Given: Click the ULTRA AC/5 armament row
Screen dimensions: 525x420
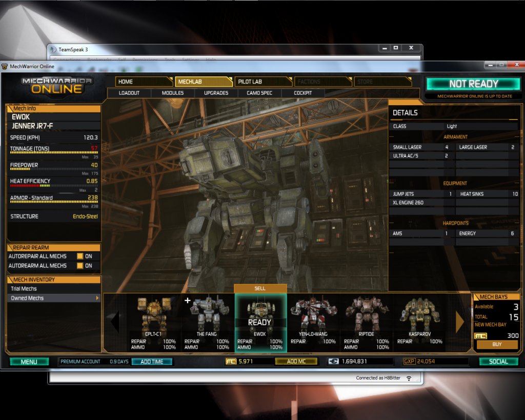Looking at the screenshot, I should 421,156.
